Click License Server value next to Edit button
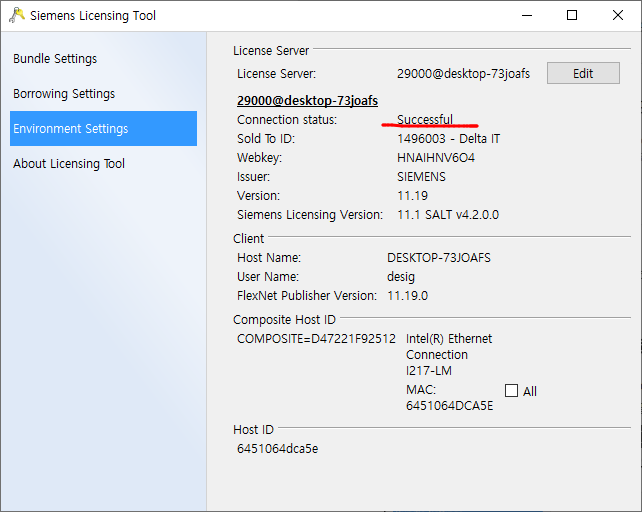Viewport: 642px width, 512px height. click(x=463, y=74)
